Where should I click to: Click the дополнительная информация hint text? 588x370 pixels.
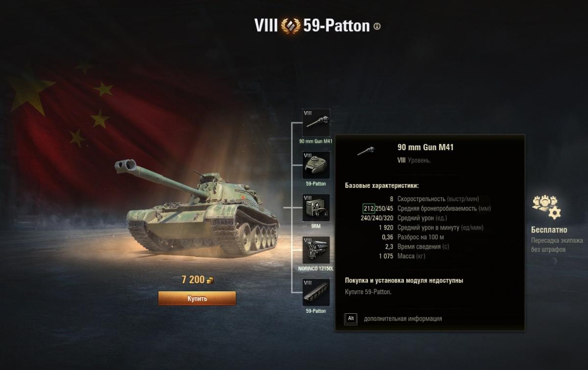coord(403,319)
